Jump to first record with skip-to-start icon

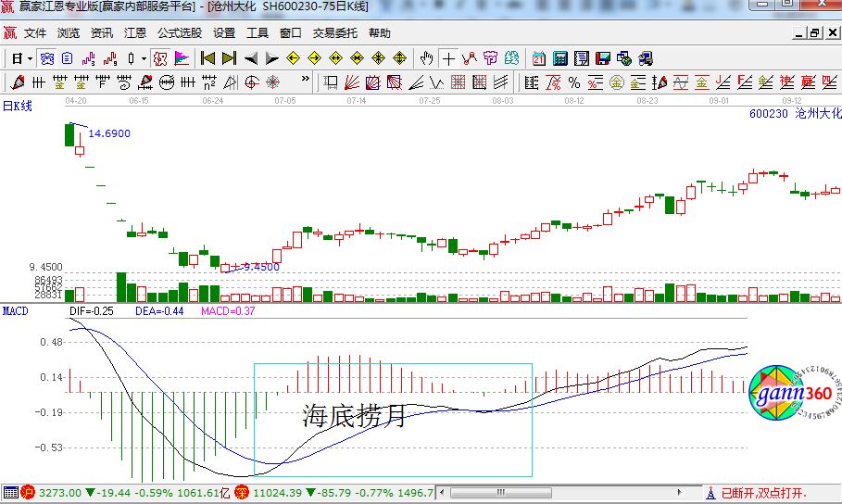[207, 58]
